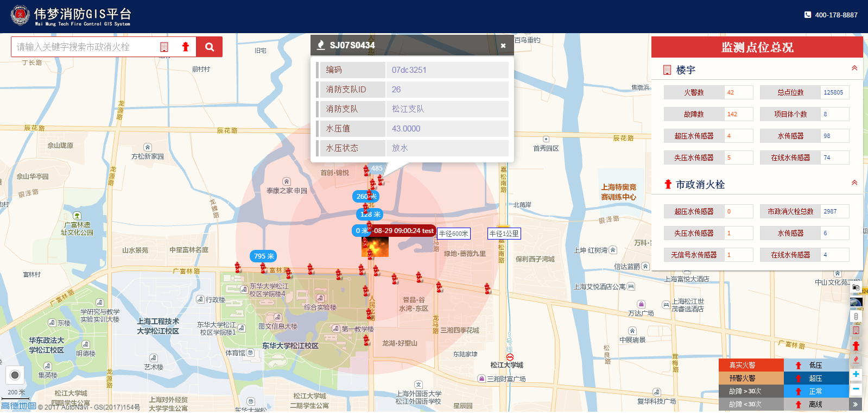This screenshot has height=415, width=868.
Task: Zoom in the map with plus button
Action: (x=856, y=374)
